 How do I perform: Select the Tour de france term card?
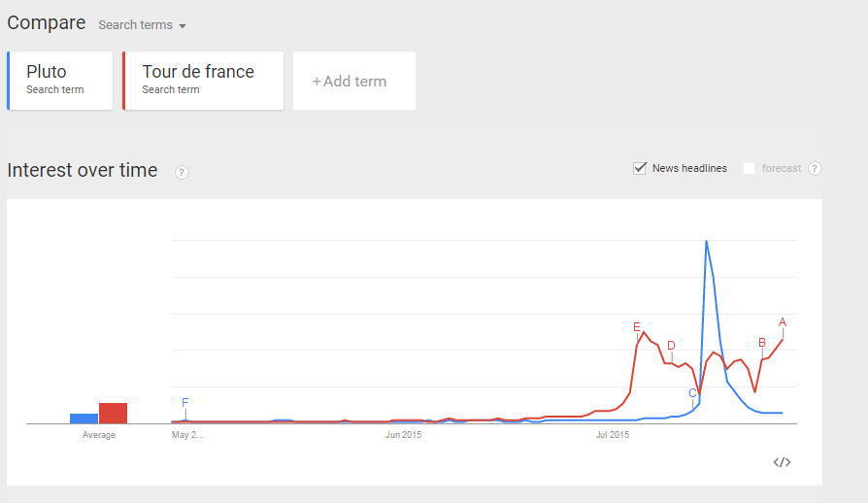[203, 81]
